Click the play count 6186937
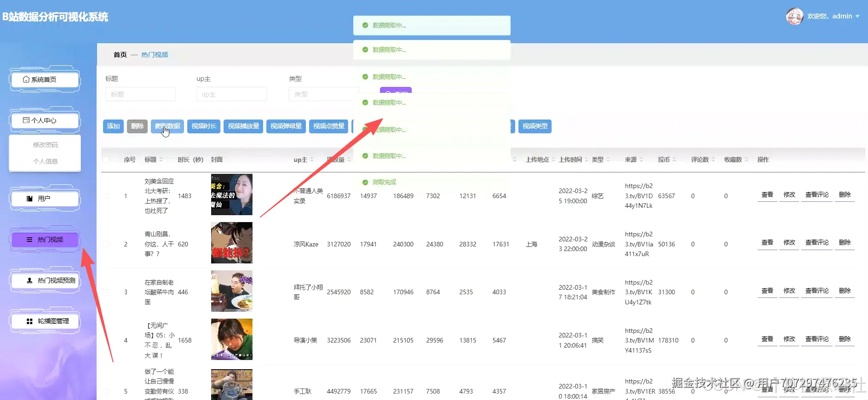The height and width of the screenshot is (400, 868). [x=339, y=196]
